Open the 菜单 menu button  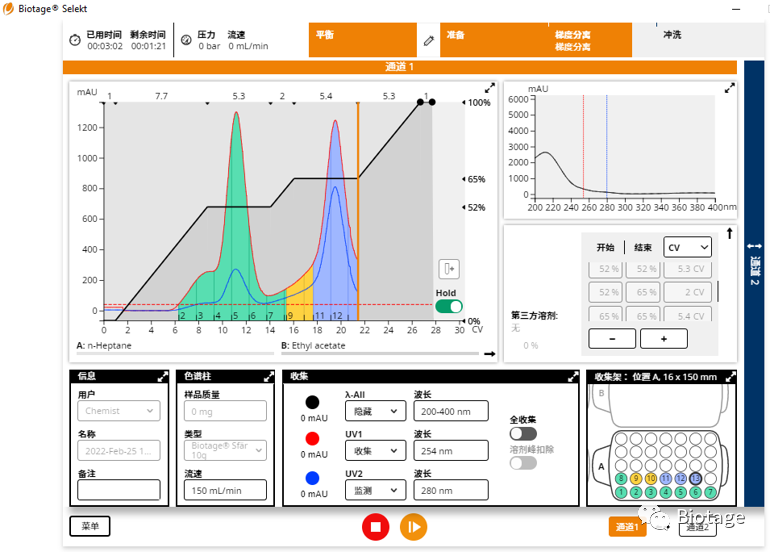pos(90,526)
